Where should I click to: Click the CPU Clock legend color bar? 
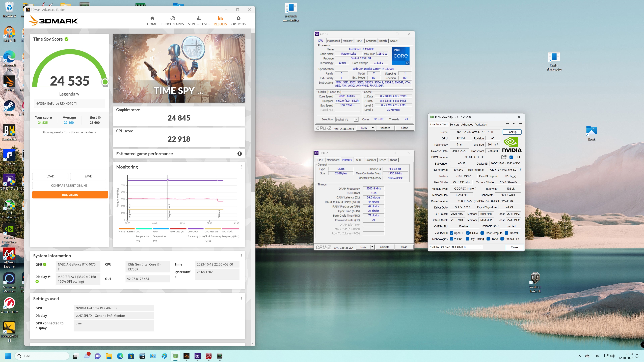[x=196, y=229]
